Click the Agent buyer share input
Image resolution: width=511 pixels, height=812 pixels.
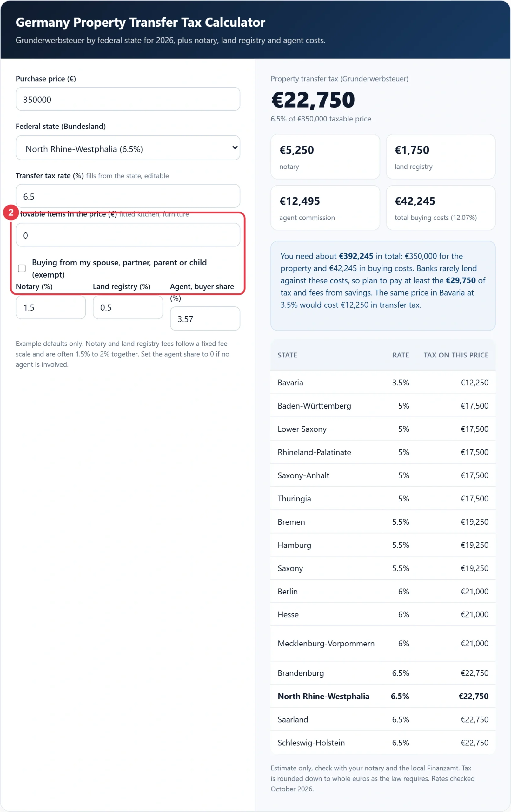coord(205,319)
